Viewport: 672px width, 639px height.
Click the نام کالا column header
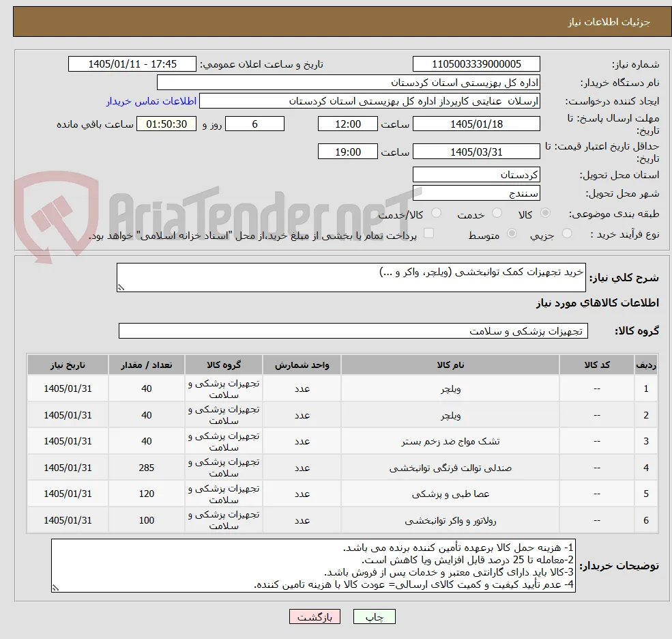point(450,365)
